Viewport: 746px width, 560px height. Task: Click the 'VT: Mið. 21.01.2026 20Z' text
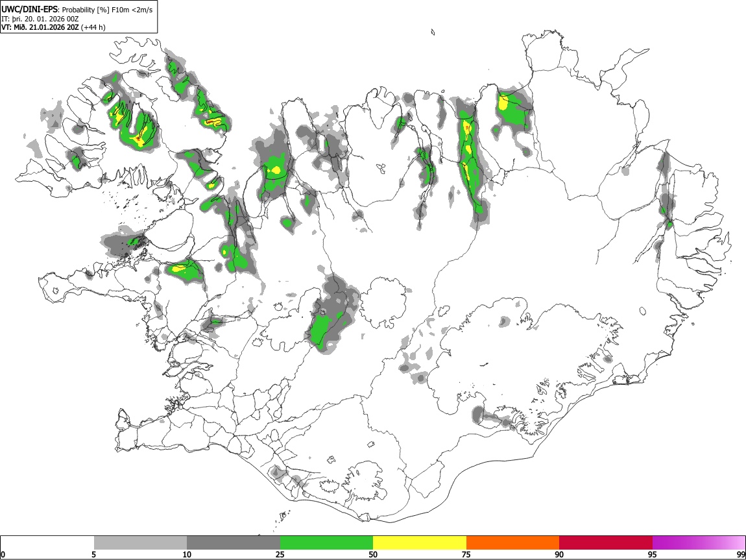coord(40,27)
